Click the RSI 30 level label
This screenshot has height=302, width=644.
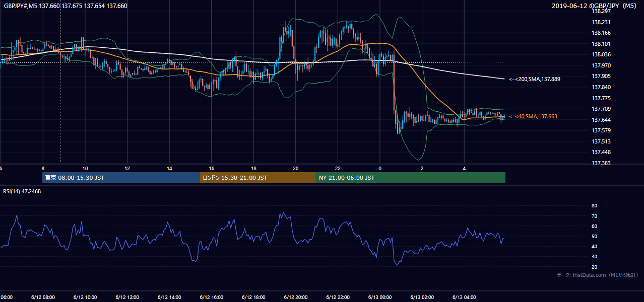click(x=594, y=256)
